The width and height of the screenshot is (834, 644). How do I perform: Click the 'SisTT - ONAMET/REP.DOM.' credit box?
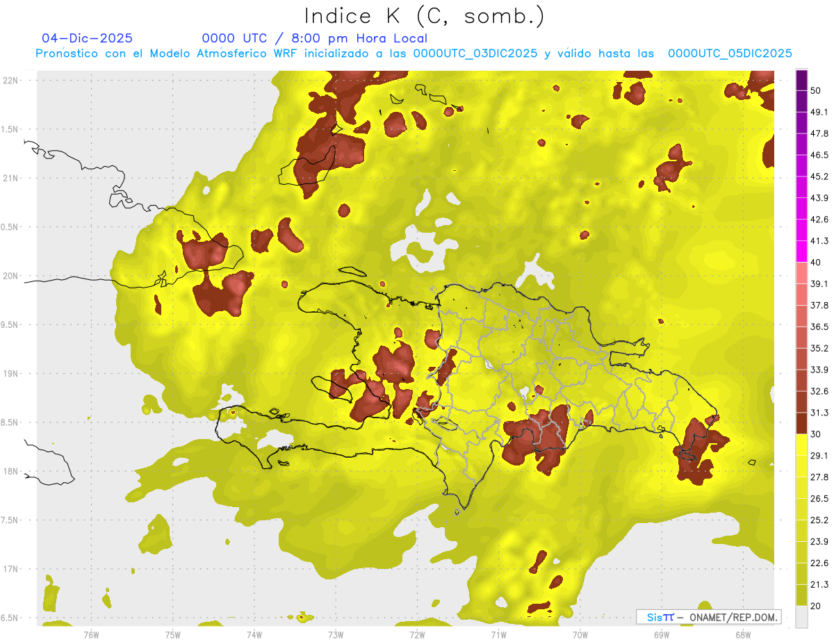tap(708, 617)
